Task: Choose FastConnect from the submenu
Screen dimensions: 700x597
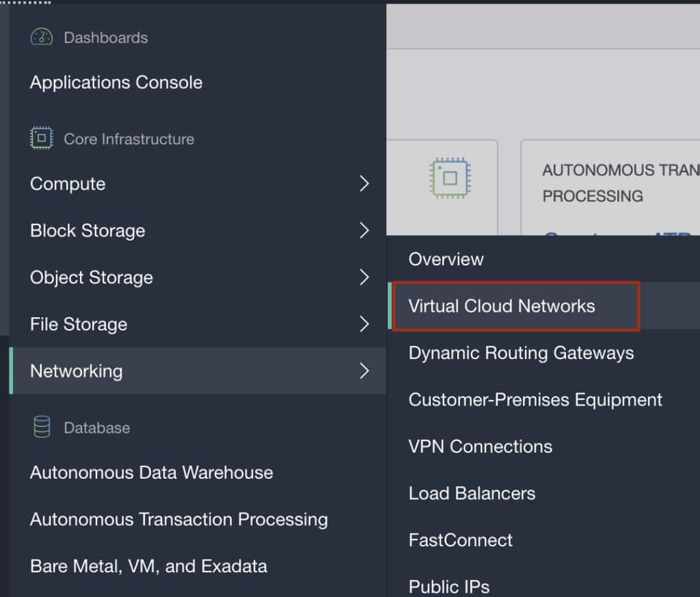Action: point(460,540)
